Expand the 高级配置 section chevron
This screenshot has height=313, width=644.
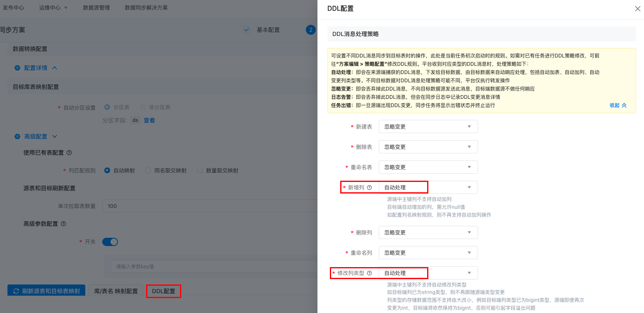pos(54,136)
